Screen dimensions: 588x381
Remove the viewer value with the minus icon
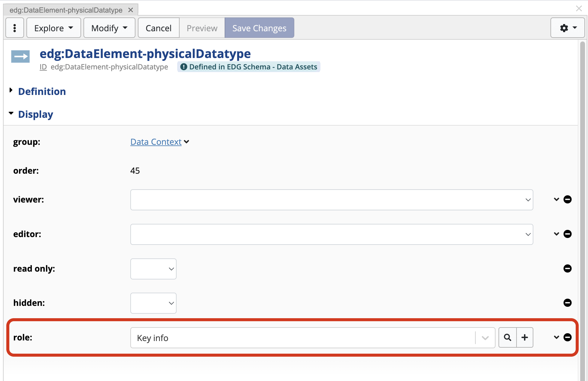tap(568, 199)
